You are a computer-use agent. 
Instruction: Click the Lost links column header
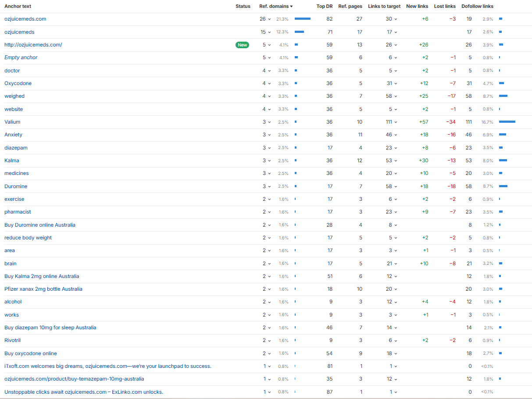coord(444,6)
